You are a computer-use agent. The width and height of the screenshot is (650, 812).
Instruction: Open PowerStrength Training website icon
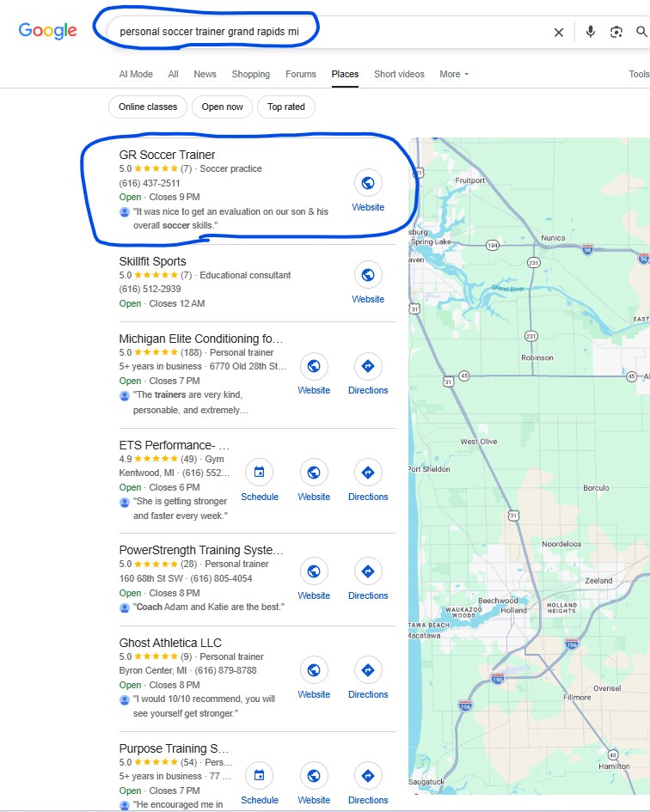[314, 571]
